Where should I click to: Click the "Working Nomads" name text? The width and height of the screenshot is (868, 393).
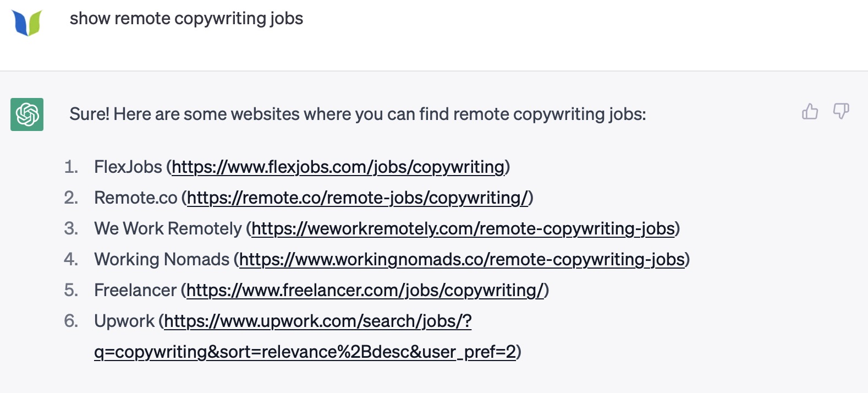162,259
